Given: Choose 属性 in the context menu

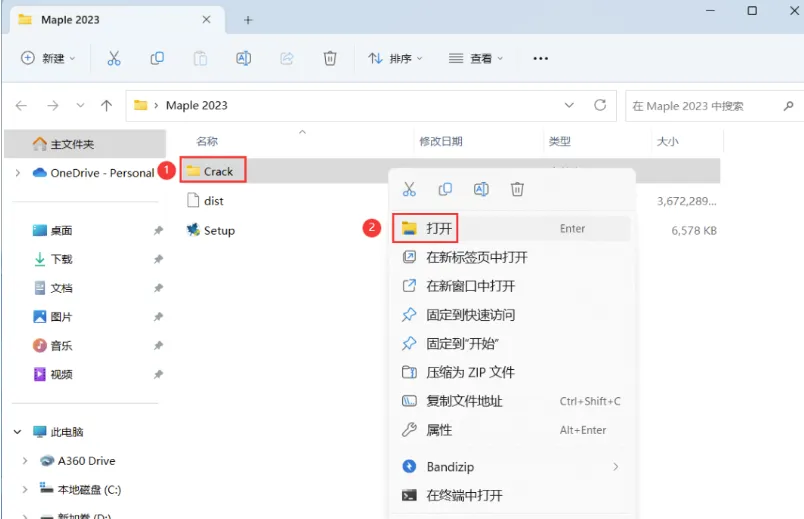Looking at the screenshot, I should tap(511, 430).
